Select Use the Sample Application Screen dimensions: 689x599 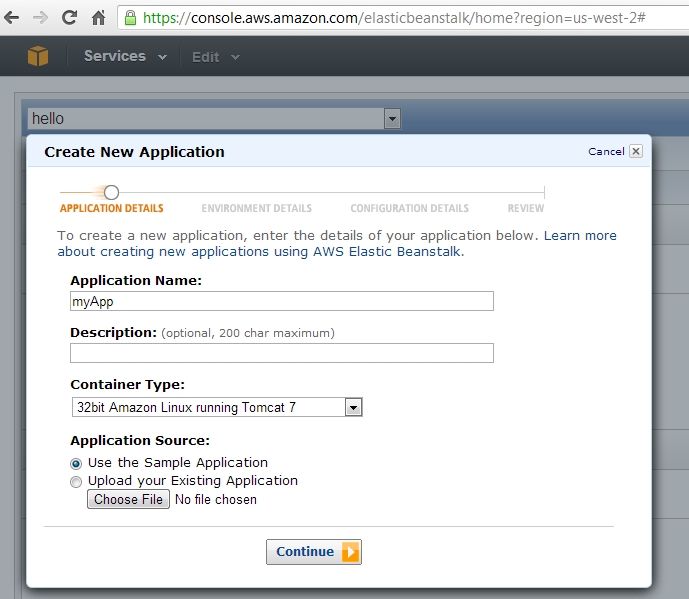click(x=76, y=464)
